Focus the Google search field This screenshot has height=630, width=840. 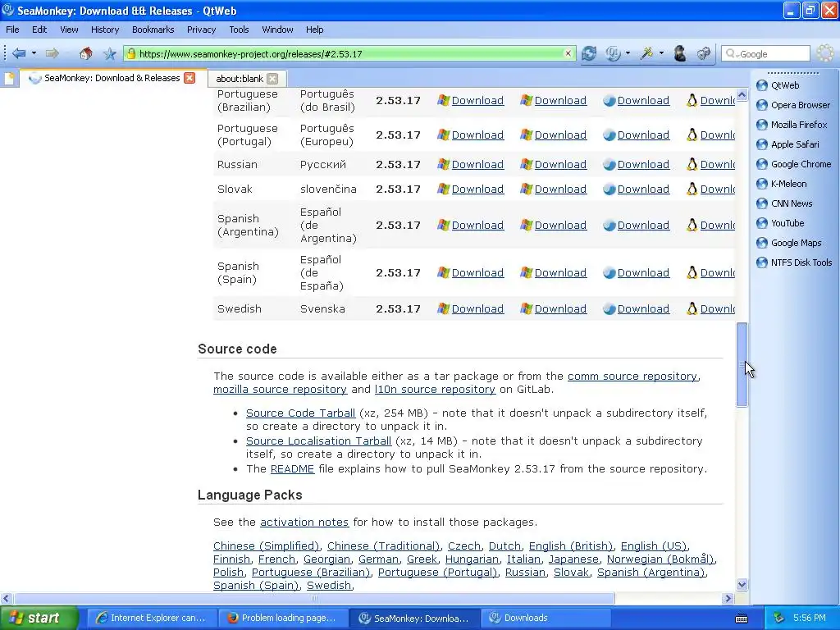(765, 53)
